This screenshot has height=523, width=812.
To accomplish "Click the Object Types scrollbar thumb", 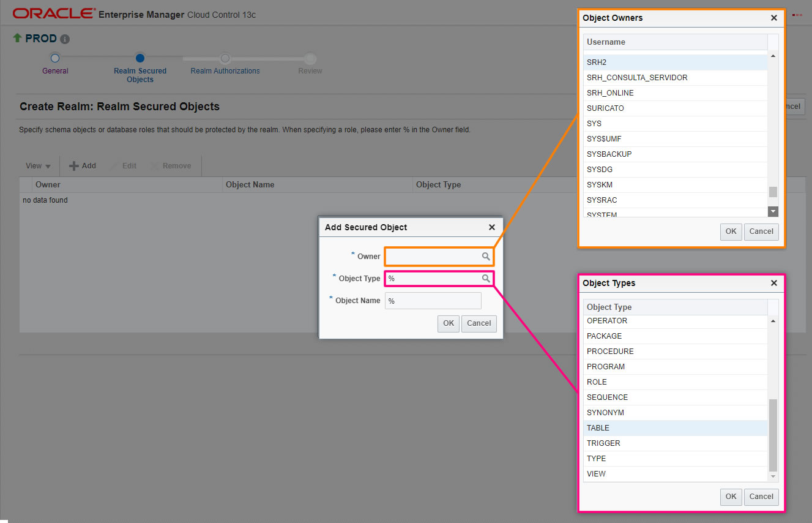I will pos(773,435).
